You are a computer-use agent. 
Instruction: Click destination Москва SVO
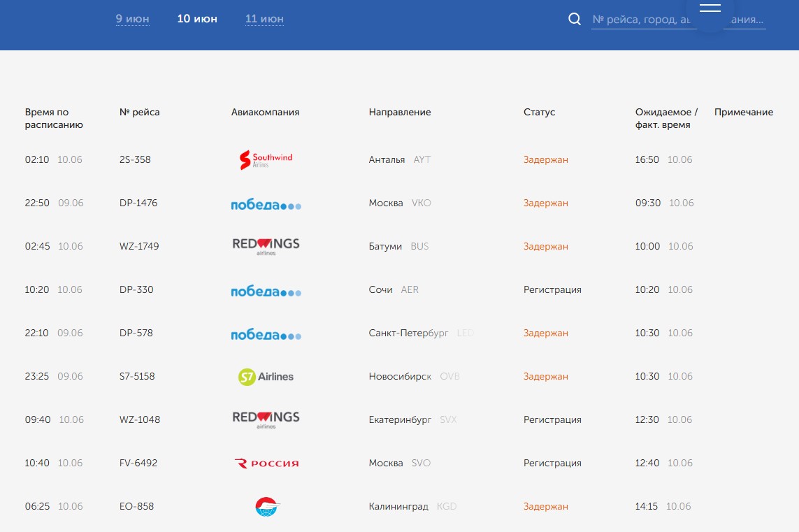pyautogui.click(x=400, y=463)
